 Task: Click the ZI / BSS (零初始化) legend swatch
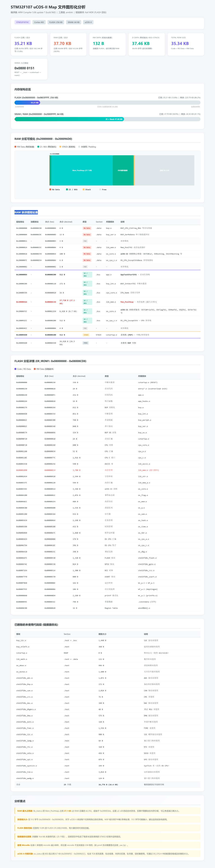point(38,146)
